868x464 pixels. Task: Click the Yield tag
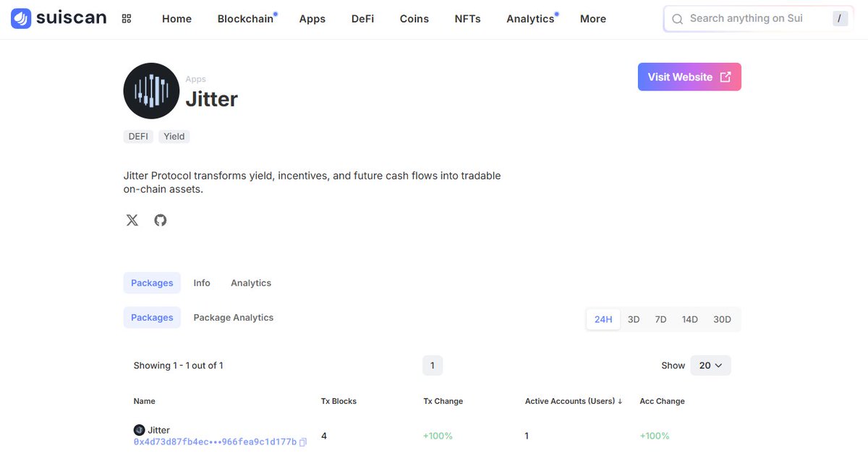tap(174, 136)
